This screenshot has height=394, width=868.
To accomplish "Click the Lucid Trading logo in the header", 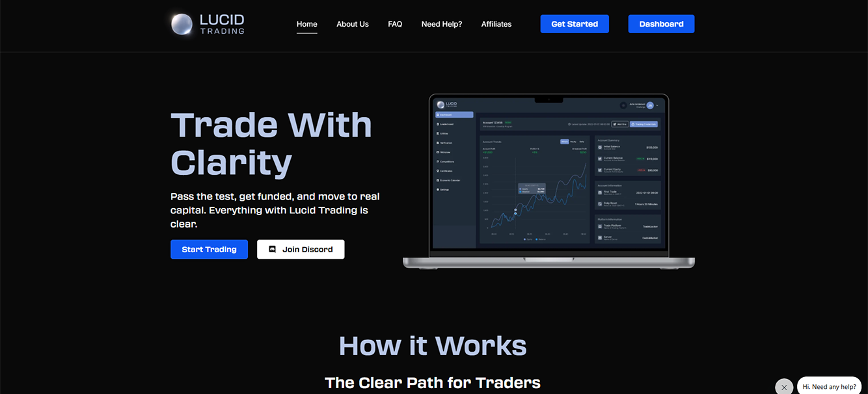I will 208,24.
